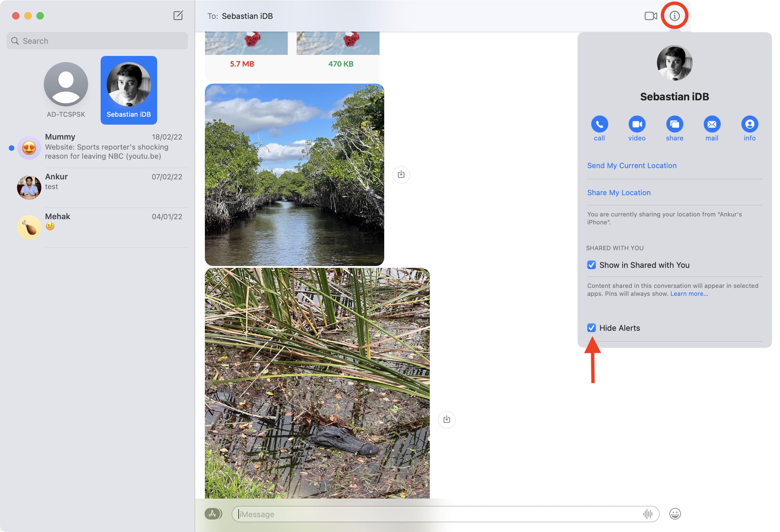Open the Learn more link about Shared content

[689, 293]
